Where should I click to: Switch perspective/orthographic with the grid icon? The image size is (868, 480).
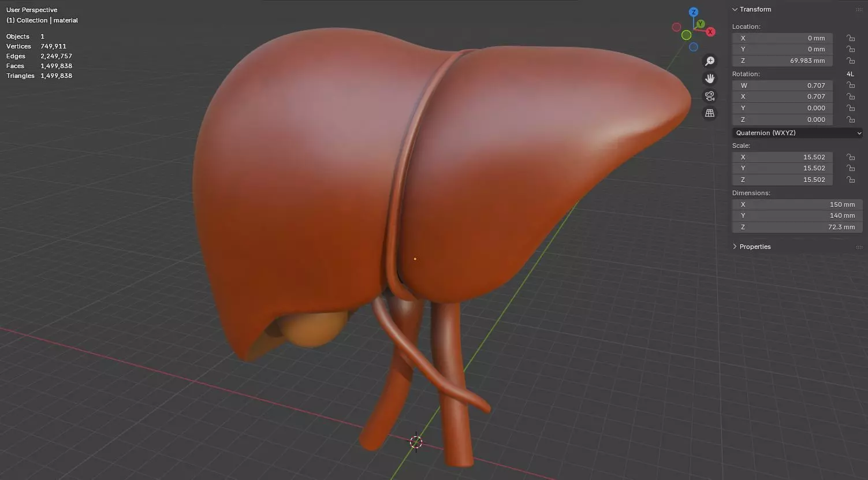(710, 113)
